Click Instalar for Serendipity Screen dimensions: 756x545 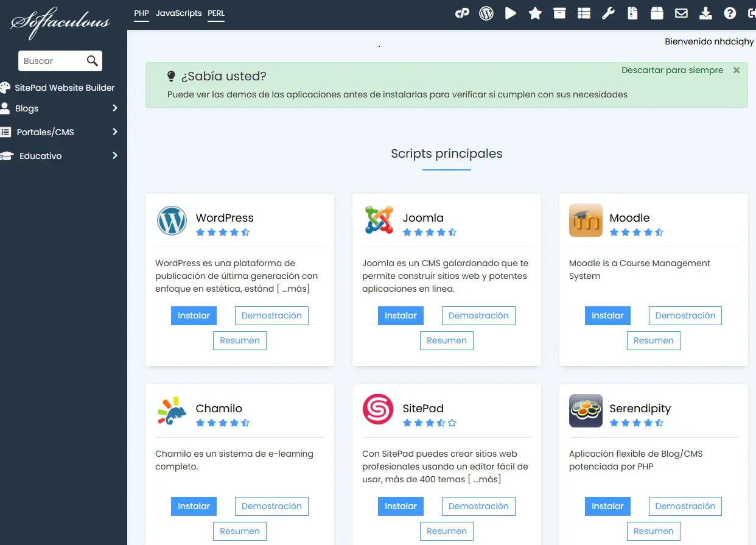pyautogui.click(x=607, y=506)
